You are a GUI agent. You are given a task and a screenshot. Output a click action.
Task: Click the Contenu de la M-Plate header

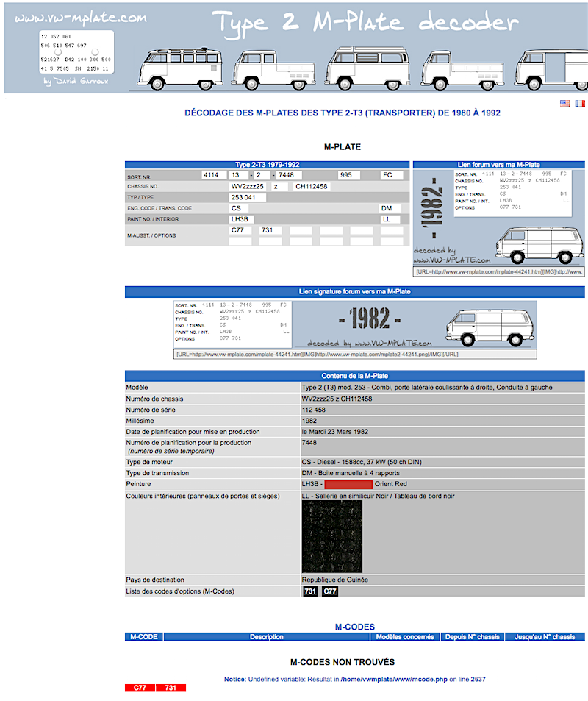point(355,376)
